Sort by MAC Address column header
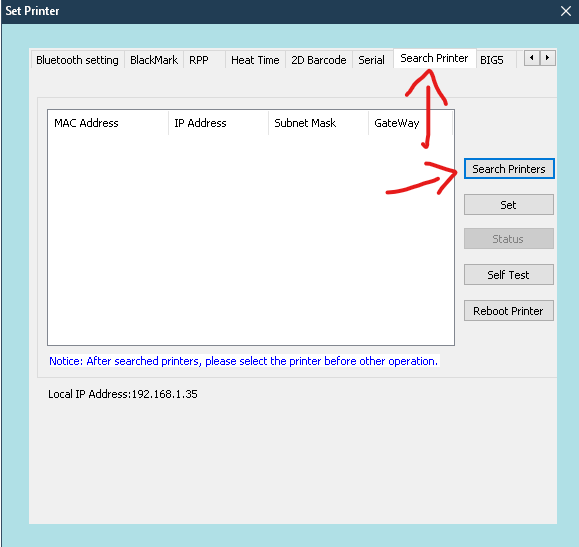This screenshot has height=547, width=579. pyautogui.click(x=108, y=123)
